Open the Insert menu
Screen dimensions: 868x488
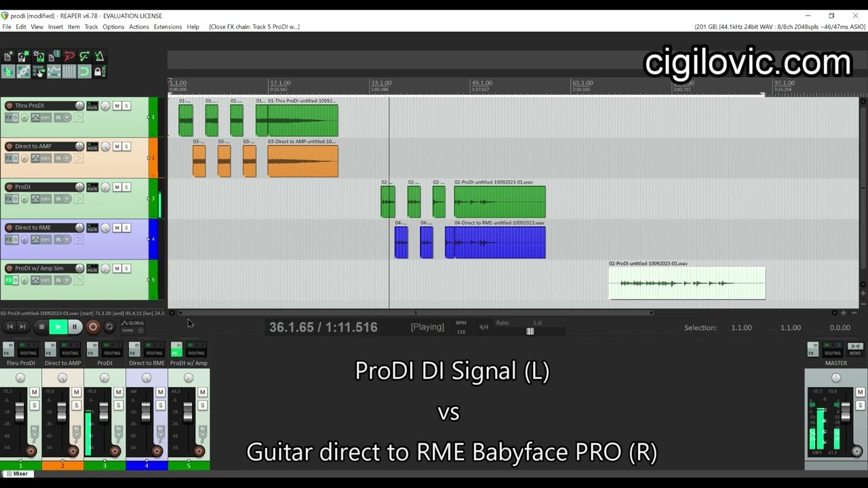click(56, 27)
